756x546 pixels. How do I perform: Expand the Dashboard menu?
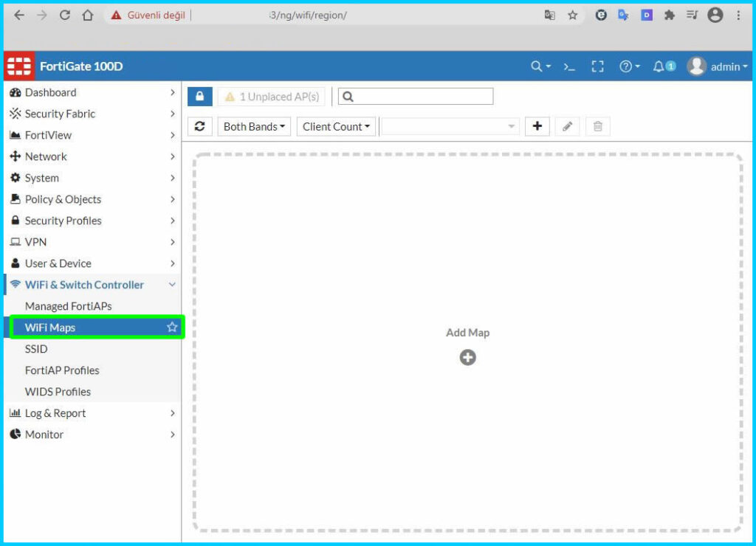tap(92, 92)
